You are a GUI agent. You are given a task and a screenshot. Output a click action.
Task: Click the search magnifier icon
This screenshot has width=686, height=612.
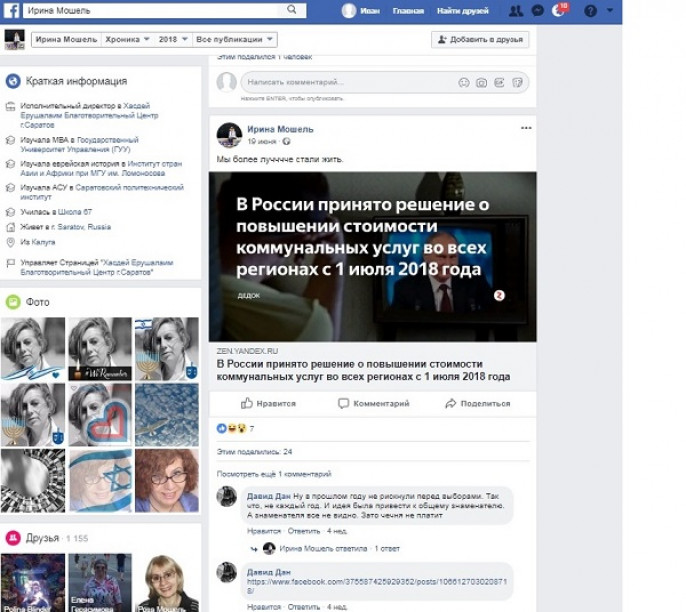tap(293, 10)
